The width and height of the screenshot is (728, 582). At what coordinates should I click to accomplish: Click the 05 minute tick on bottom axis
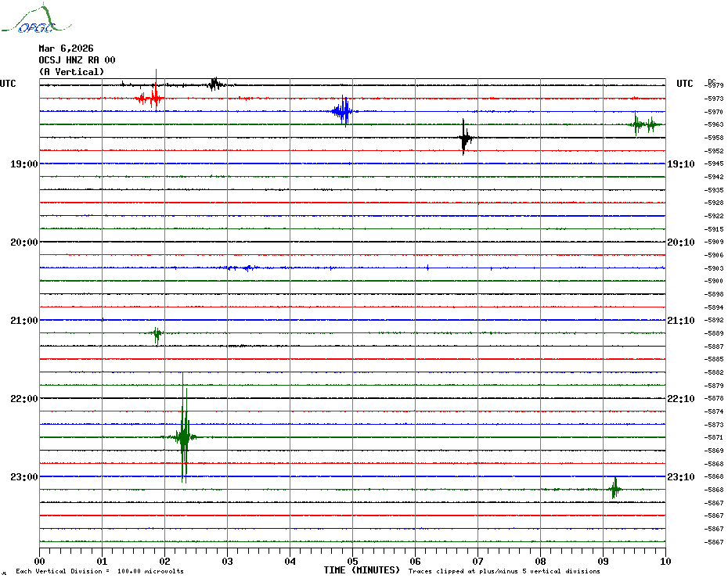(x=352, y=561)
